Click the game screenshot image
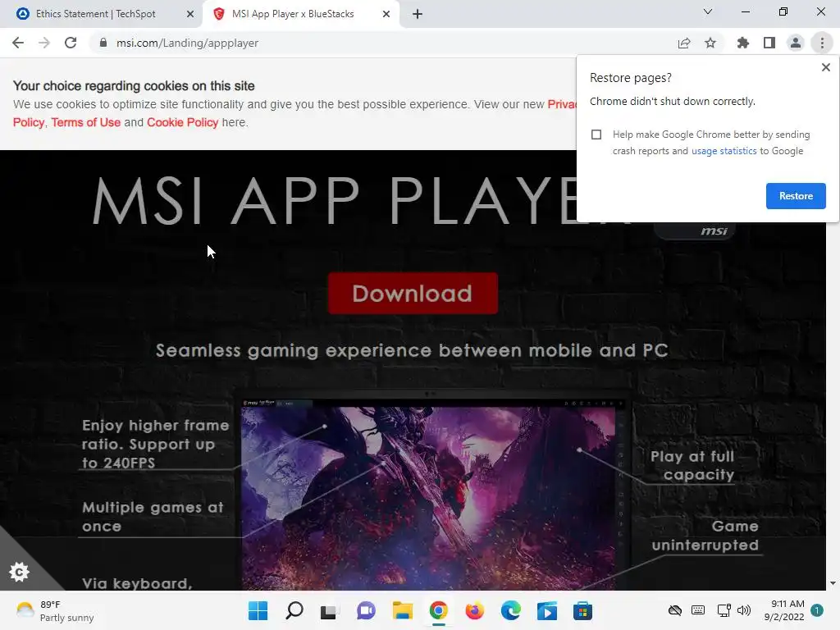This screenshot has width=840, height=630. (428, 498)
